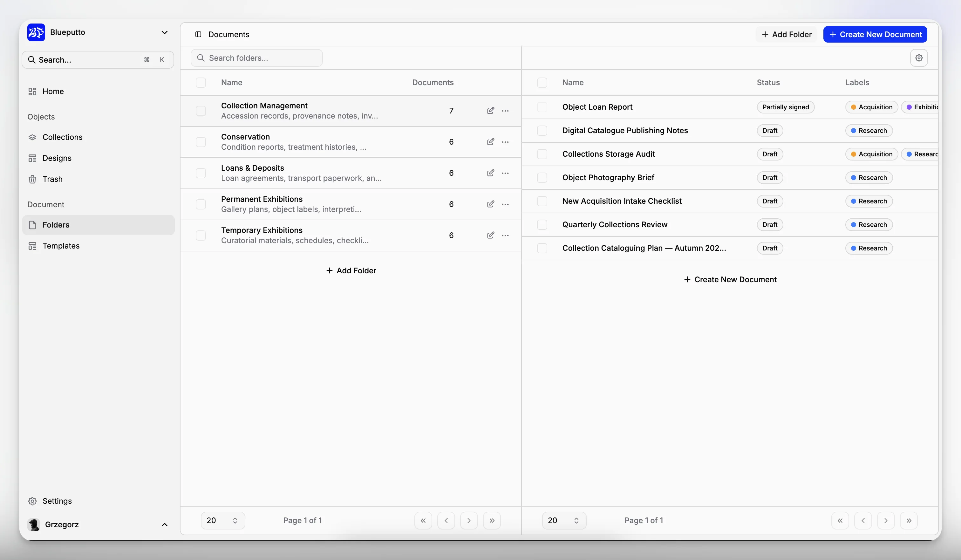Click the Research label on Quarterly Collections Review
The height and width of the screenshot is (560, 961).
[869, 225]
